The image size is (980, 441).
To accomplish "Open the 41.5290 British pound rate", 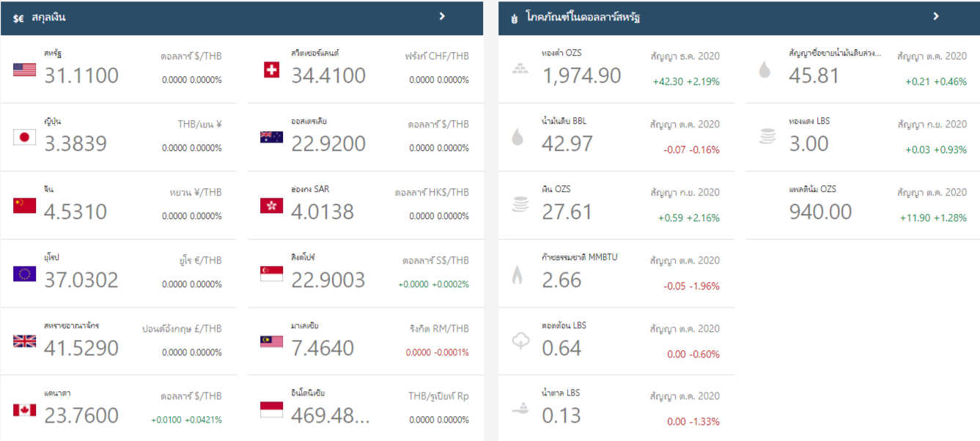I will (x=81, y=348).
